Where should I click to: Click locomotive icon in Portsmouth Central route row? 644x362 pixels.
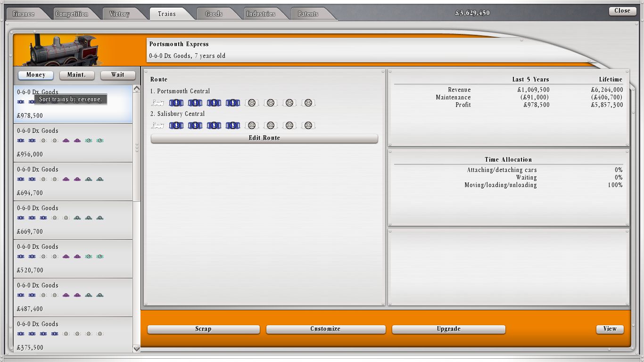pyautogui.click(x=158, y=103)
